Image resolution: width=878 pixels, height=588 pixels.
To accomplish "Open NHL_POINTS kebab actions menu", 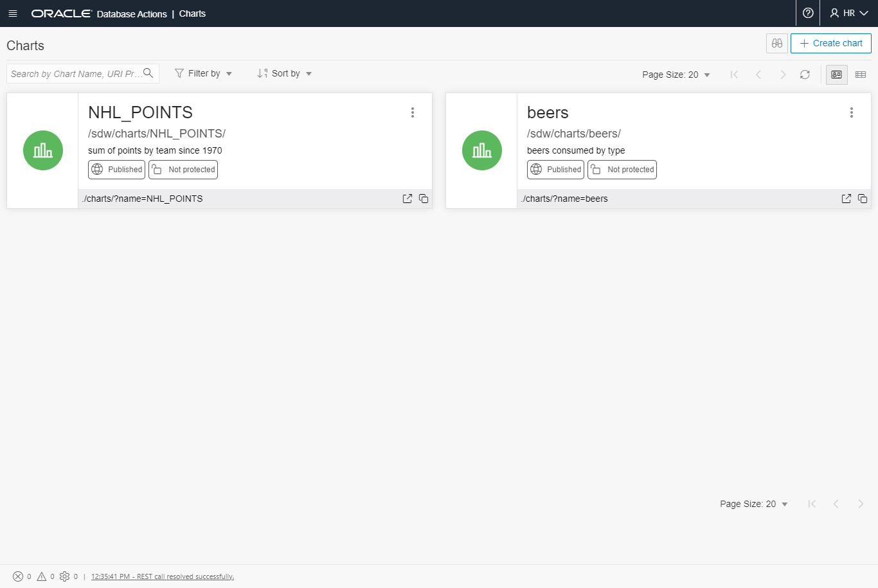I will coord(413,112).
